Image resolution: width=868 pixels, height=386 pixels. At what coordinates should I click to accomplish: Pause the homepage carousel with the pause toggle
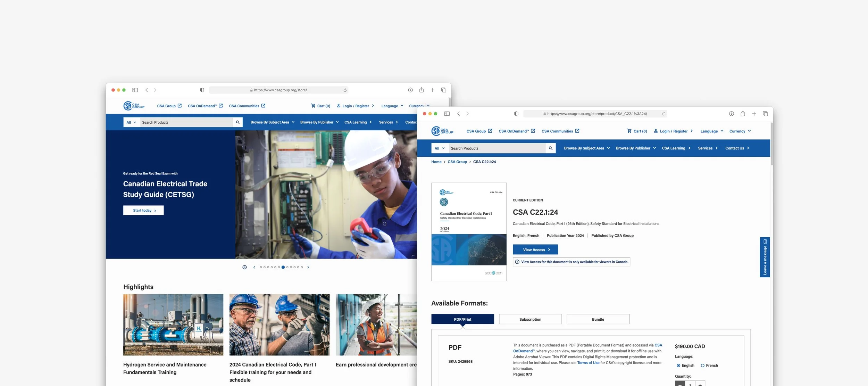[244, 267]
